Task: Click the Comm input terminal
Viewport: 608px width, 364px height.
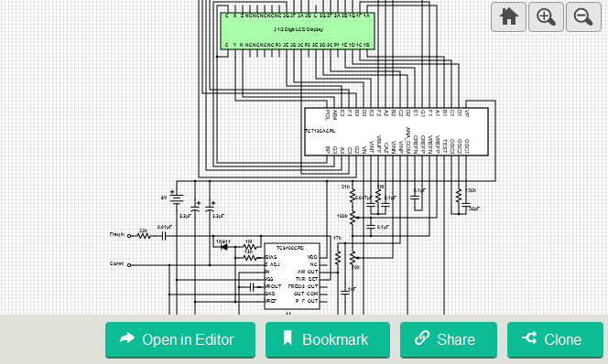Action: click(x=129, y=265)
